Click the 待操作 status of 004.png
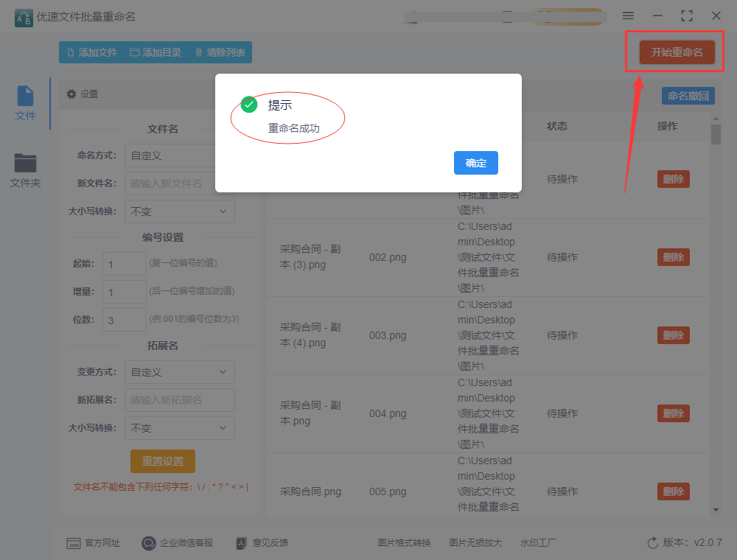Viewport: 737px width, 560px height. tap(562, 413)
